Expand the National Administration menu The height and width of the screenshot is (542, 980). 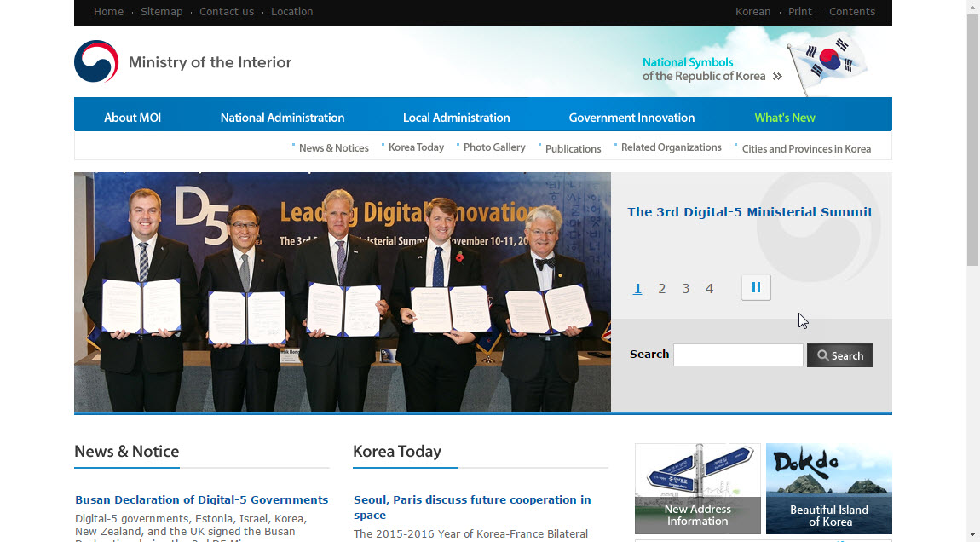click(x=282, y=118)
